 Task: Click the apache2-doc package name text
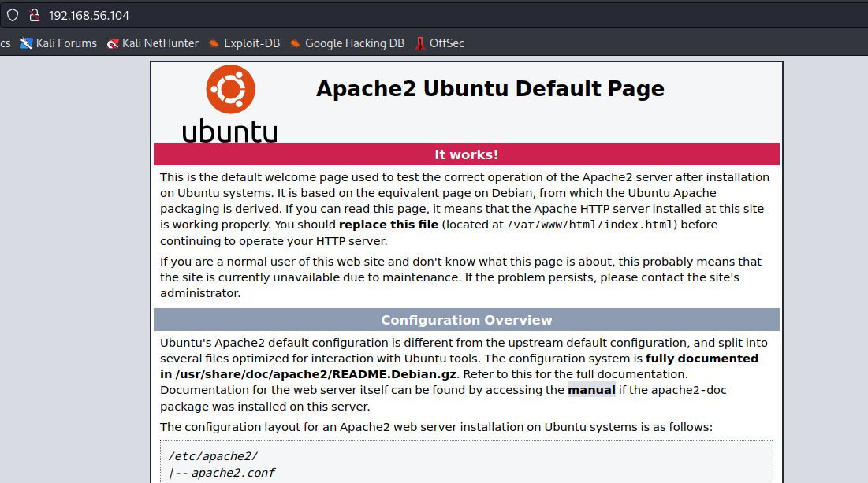click(x=688, y=390)
